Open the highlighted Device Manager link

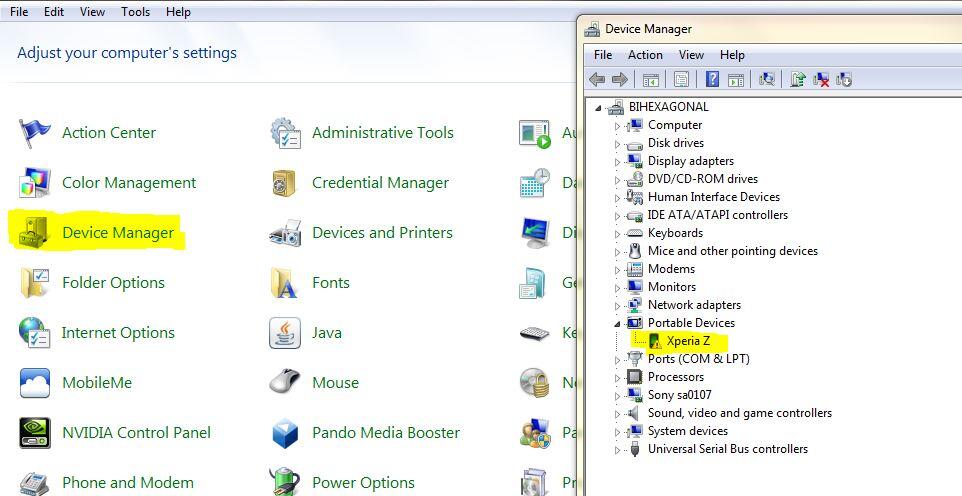tap(118, 233)
